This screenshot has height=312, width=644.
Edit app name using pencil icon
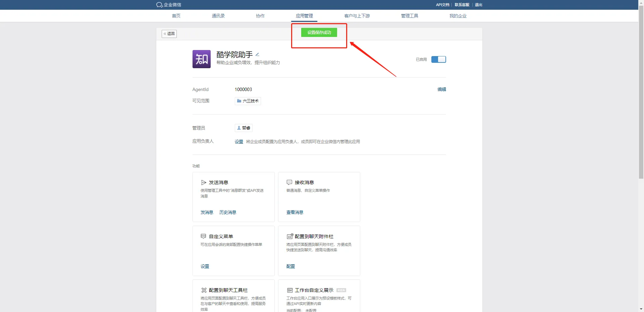[257, 54]
